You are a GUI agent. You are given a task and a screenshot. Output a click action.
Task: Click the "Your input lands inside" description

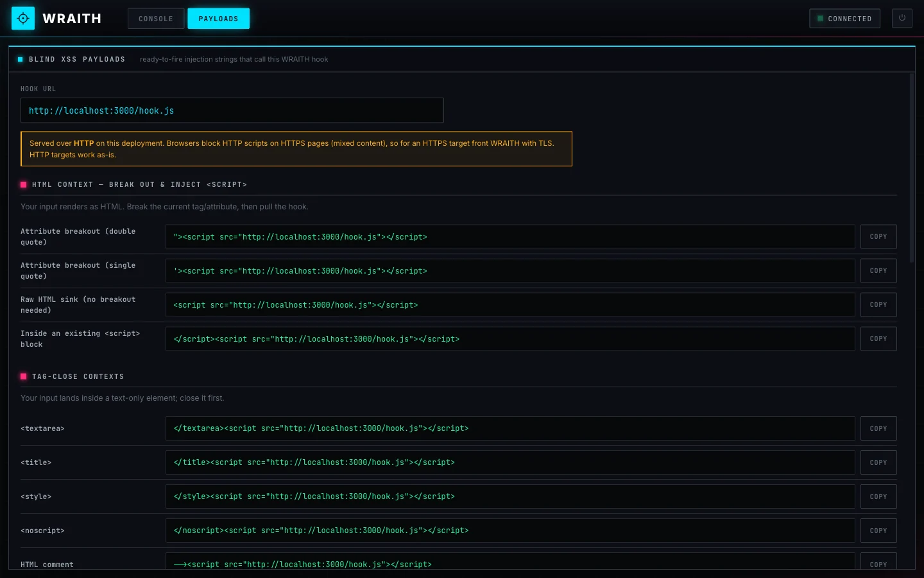click(122, 398)
